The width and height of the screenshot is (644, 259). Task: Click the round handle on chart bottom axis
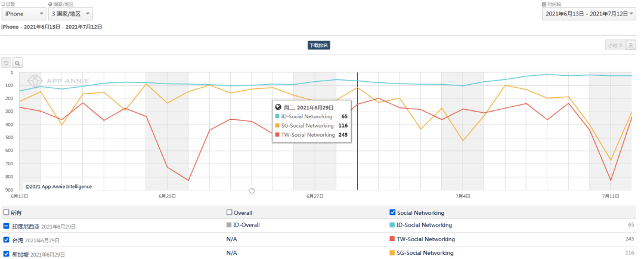(252, 190)
